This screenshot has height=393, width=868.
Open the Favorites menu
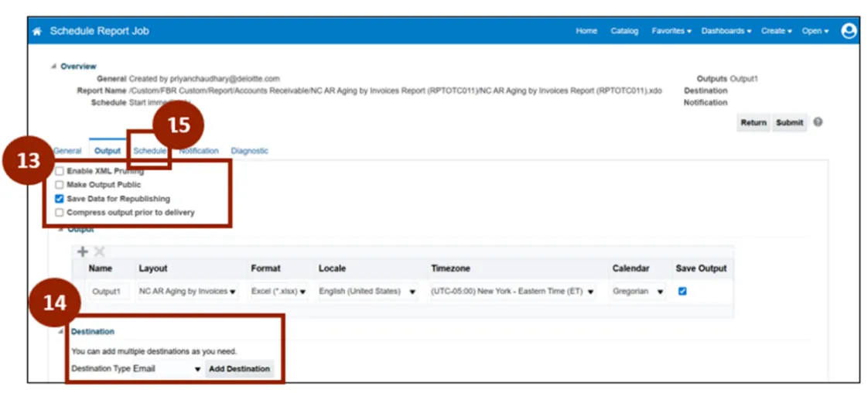[x=672, y=31]
